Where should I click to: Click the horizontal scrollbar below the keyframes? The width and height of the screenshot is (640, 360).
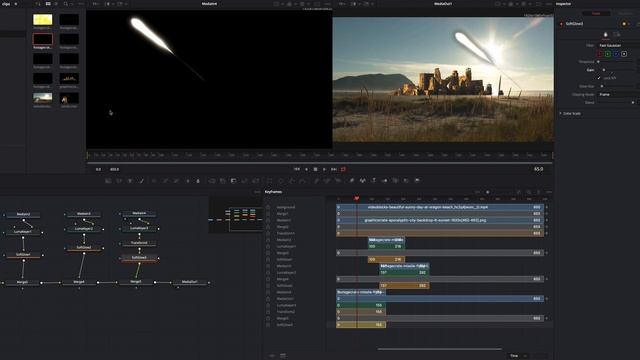[x=439, y=349]
